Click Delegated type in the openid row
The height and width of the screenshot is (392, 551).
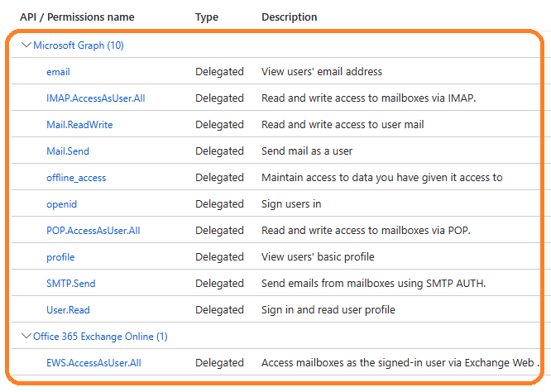coord(219,204)
